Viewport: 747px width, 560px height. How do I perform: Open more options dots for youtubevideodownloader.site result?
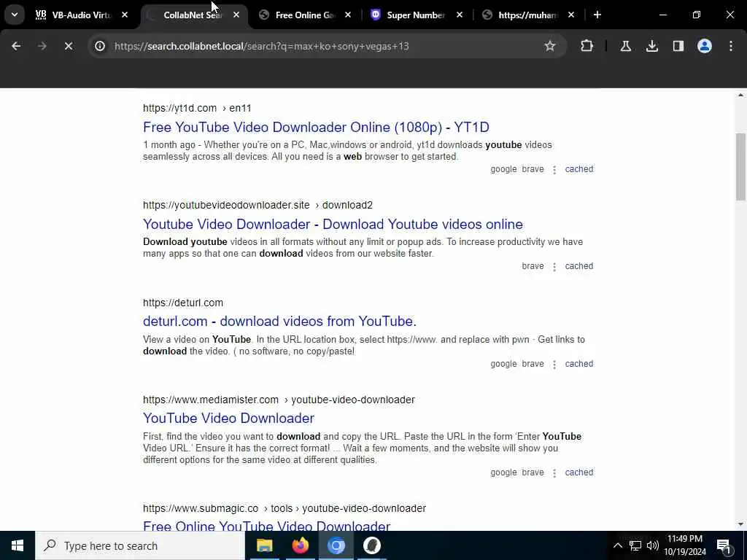[554, 267]
